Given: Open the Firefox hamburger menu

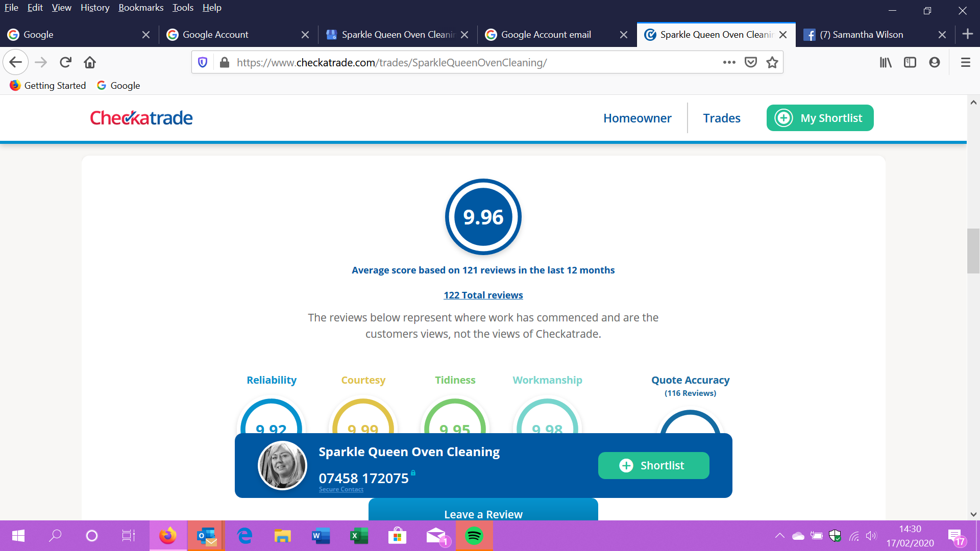Looking at the screenshot, I should (966, 62).
